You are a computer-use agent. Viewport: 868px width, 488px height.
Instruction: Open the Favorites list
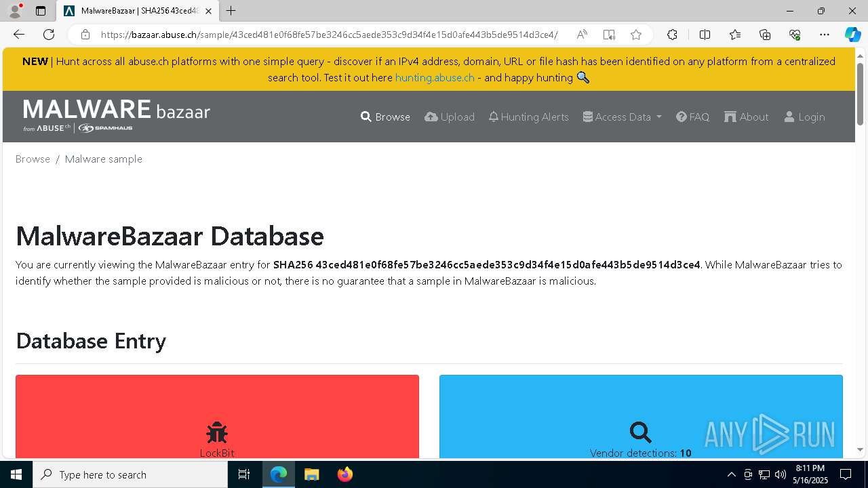pos(735,35)
